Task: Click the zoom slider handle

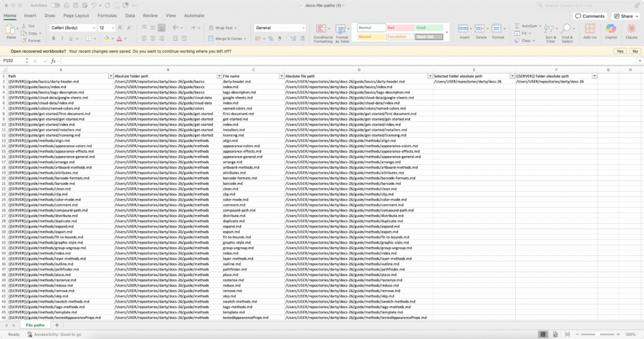Action: pos(598,335)
